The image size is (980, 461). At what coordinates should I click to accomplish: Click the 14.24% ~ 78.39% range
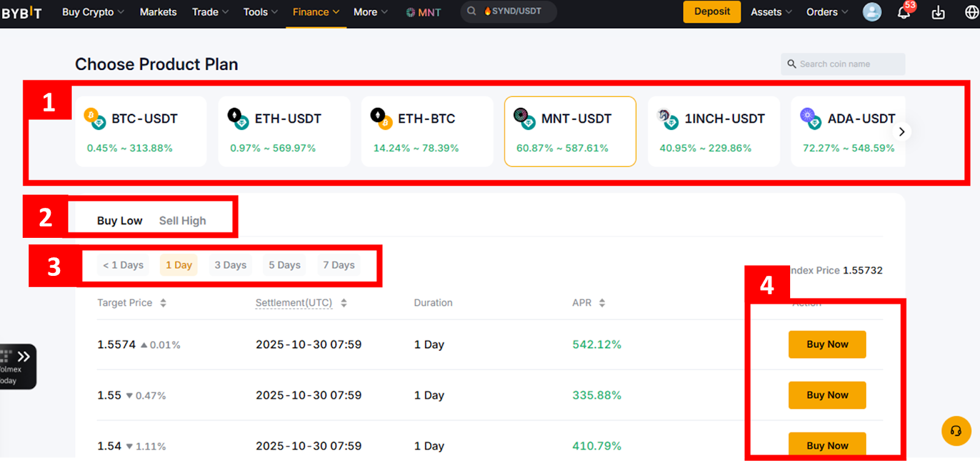pos(416,148)
